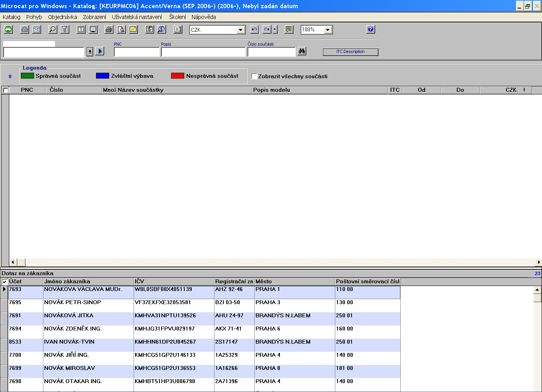The image size is (542, 392).
Task: Expand the small arrow next to redo
Action: (275, 29)
